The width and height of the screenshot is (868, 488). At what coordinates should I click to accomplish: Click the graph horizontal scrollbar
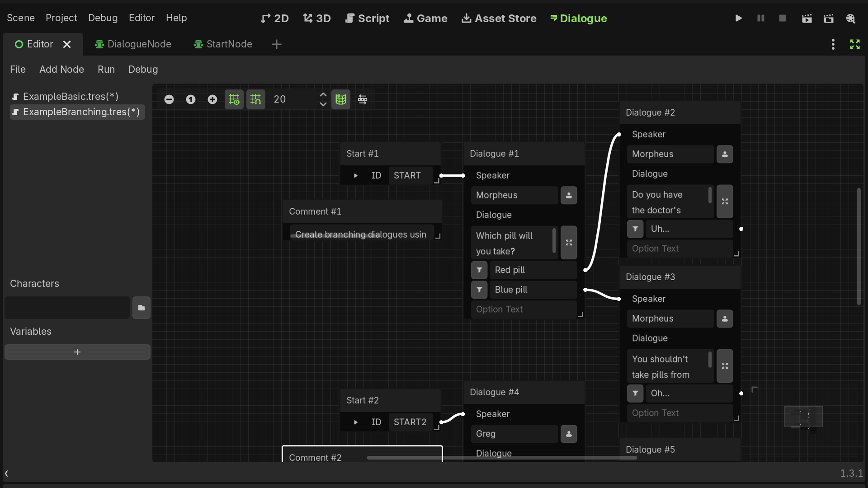(x=502, y=458)
